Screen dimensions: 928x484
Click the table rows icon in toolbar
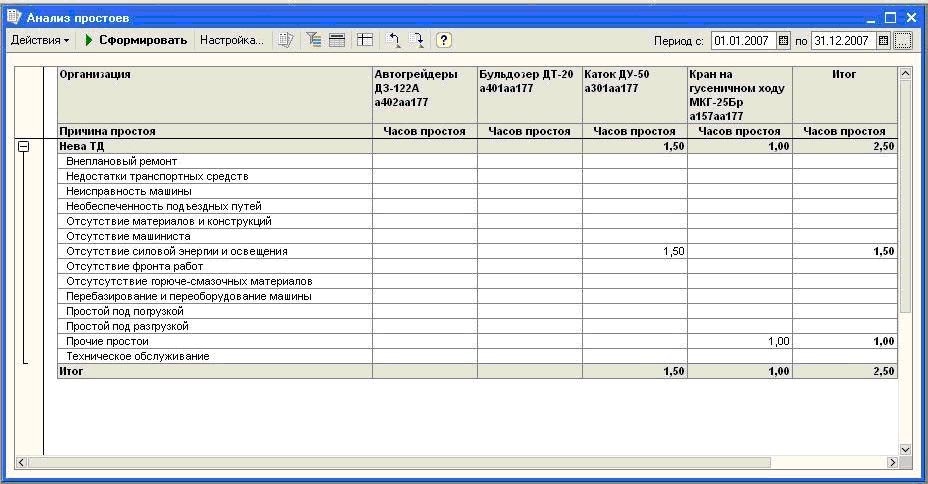point(337,40)
